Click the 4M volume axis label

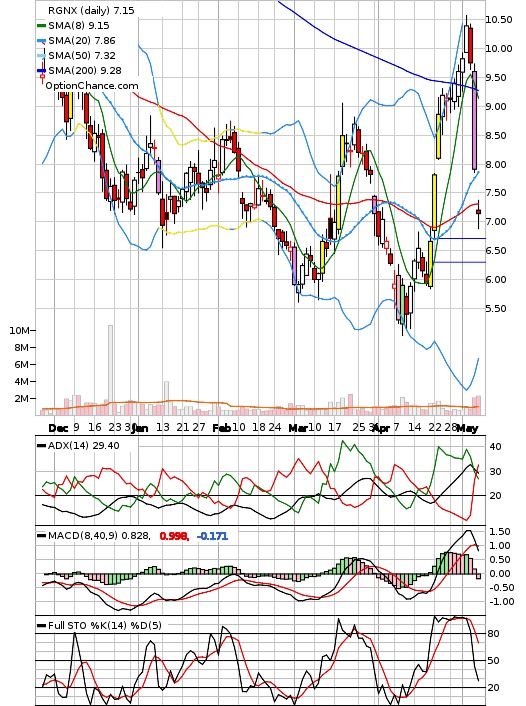coord(22,381)
